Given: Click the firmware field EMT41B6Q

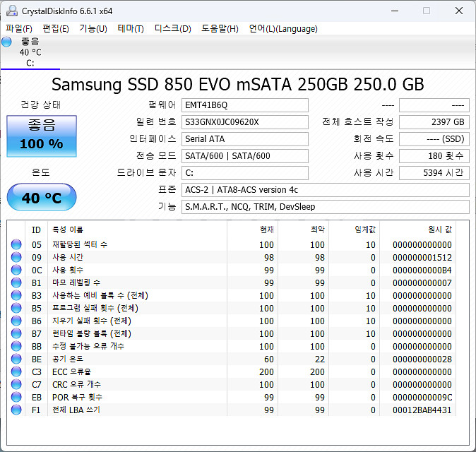Looking at the screenshot, I should [x=245, y=105].
